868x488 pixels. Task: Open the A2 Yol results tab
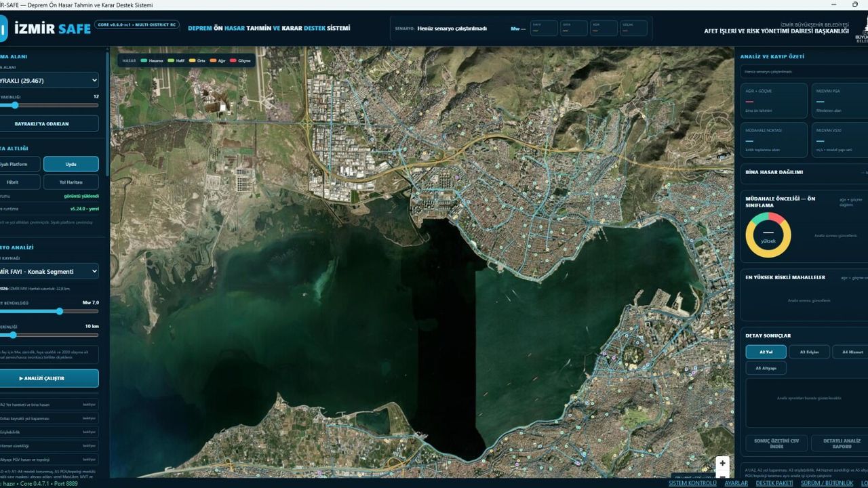[766, 352]
